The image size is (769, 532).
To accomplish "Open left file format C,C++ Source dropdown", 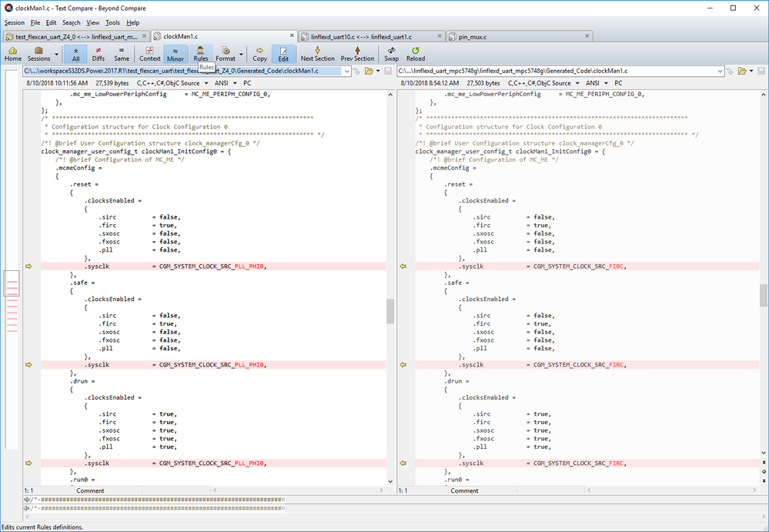I will coord(172,83).
